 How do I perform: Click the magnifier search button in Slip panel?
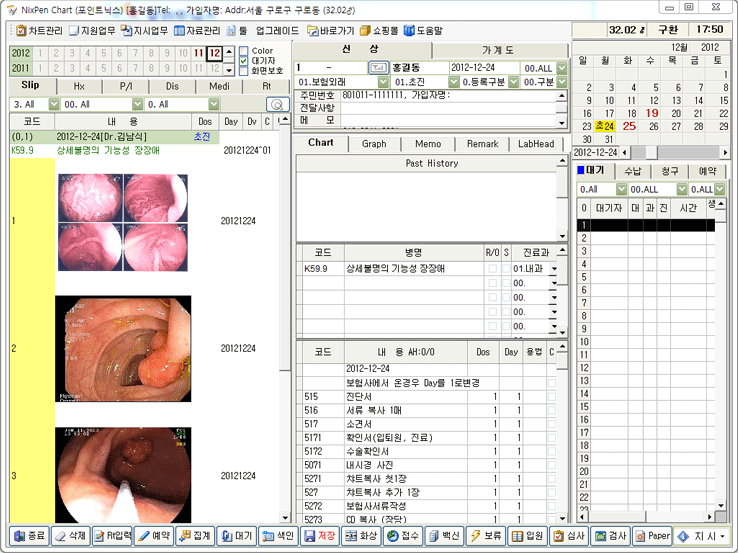[277, 104]
